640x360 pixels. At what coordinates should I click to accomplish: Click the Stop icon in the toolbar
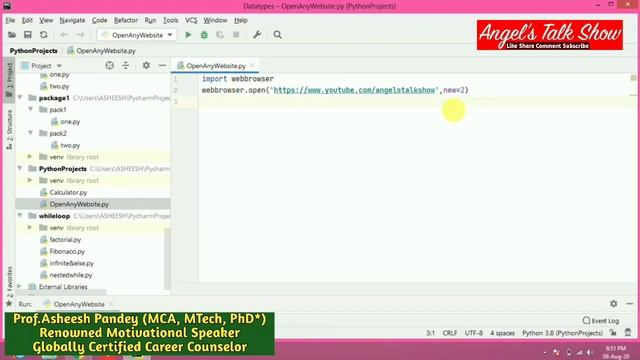pos(236,35)
